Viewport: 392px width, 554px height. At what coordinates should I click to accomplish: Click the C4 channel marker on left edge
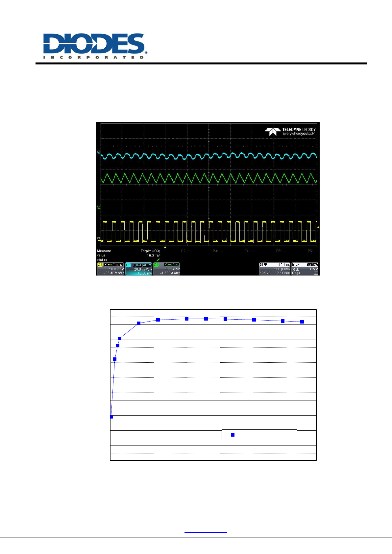98,207
